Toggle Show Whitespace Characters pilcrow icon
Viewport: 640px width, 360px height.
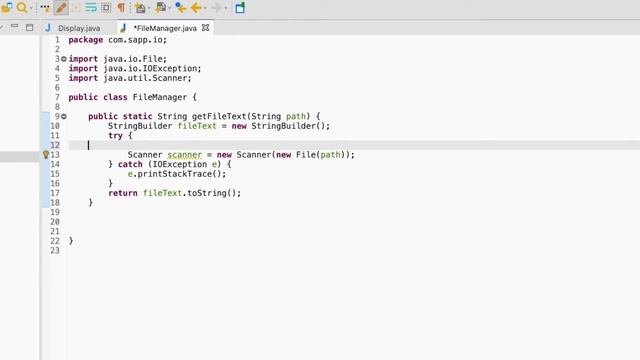(122, 8)
